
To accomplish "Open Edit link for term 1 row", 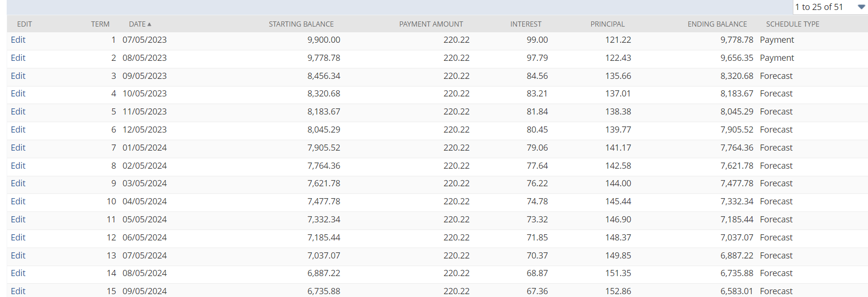I will click(18, 40).
